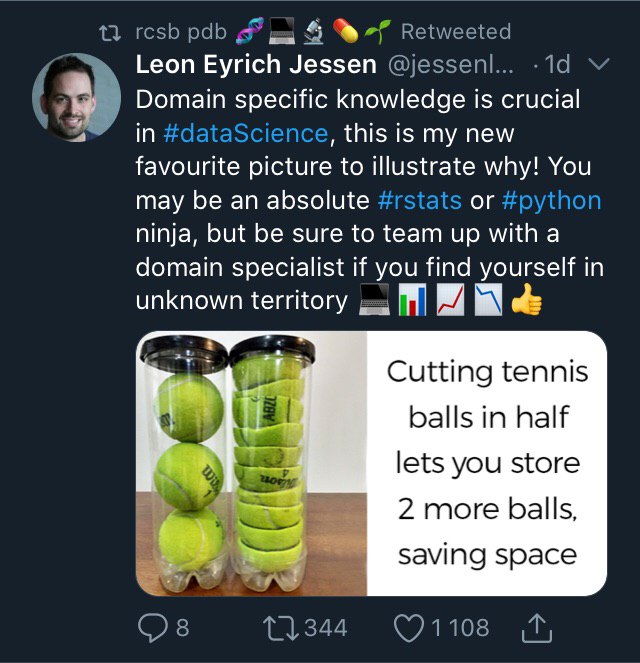
Task: Click the retweeted icon next to rcsb pdb
Action: pos(115,31)
